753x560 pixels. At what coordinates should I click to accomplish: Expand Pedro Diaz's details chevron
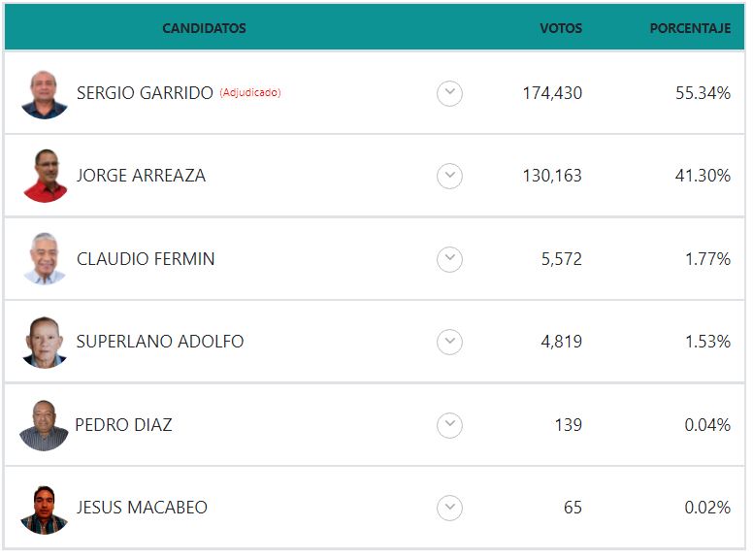pos(449,425)
